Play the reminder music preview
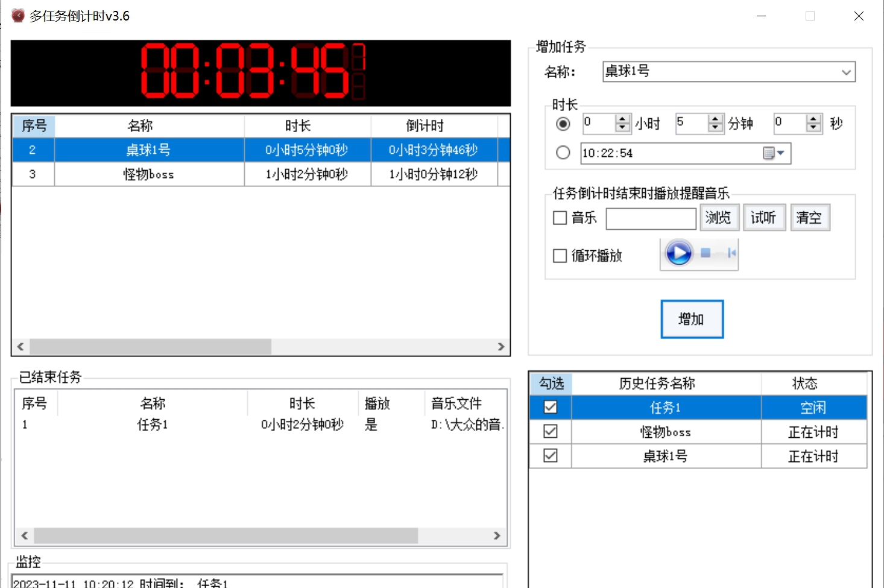Viewport: 884px width, 588px height. coord(679,253)
